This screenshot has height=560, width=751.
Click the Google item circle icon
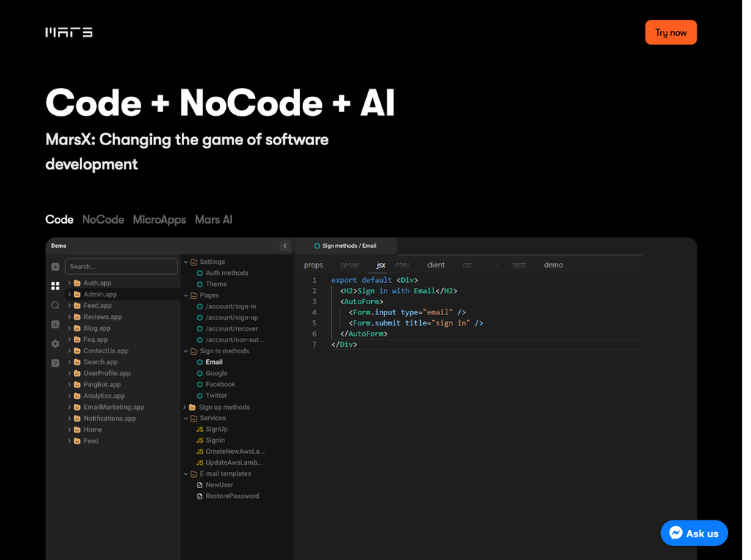pyautogui.click(x=199, y=373)
